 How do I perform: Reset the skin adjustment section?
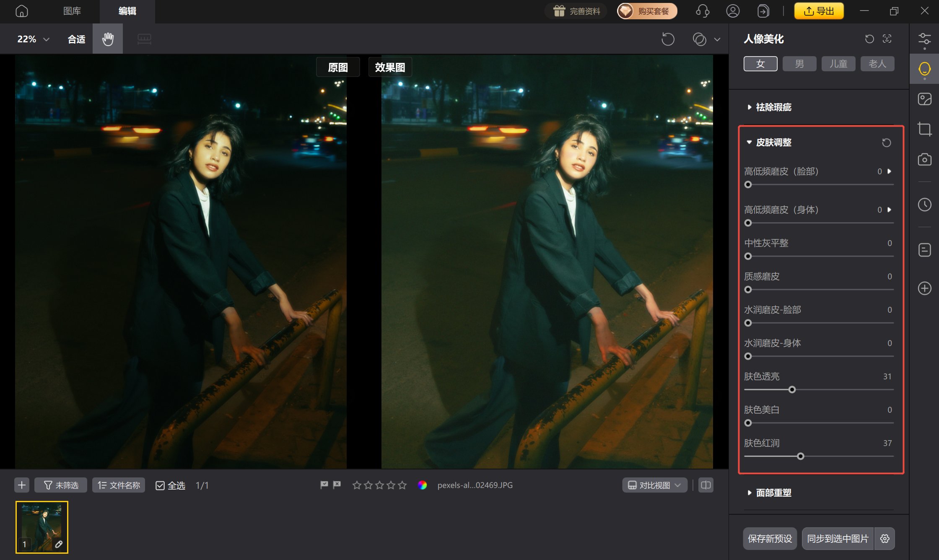click(886, 143)
